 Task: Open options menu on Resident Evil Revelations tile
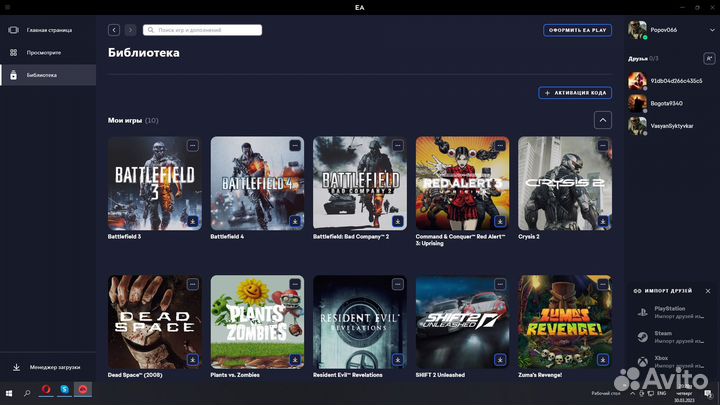(x=398, y=284)
